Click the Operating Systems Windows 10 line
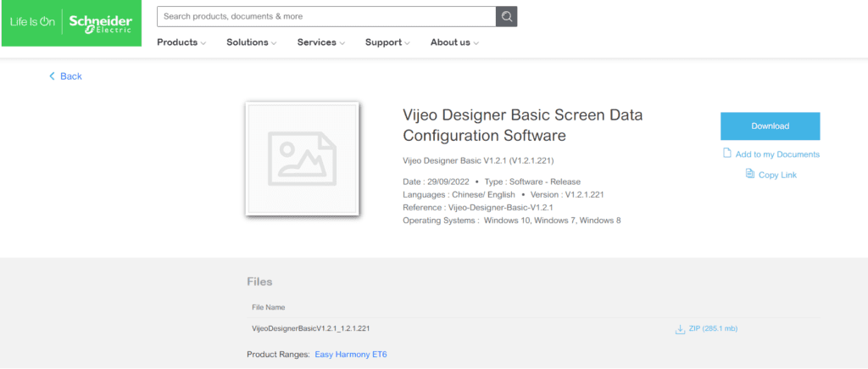 pos(512,221)
